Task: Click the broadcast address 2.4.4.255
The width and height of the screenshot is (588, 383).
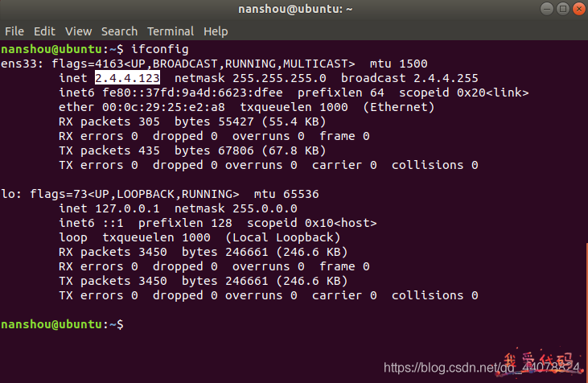Action: 446,78
